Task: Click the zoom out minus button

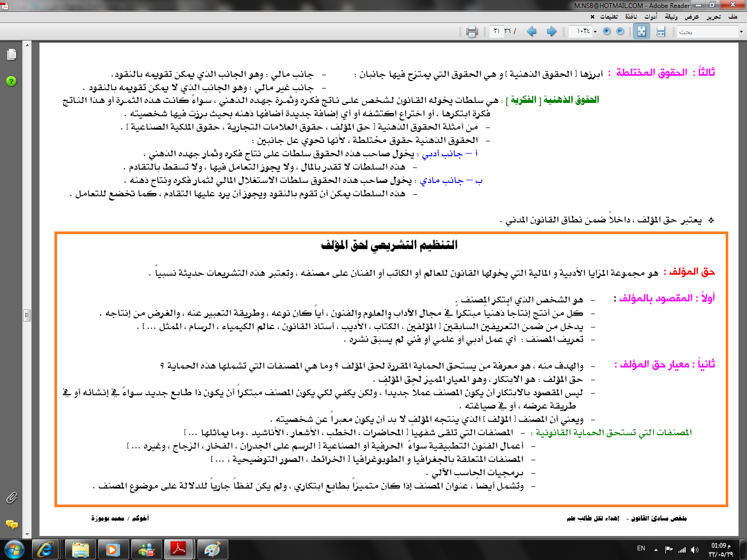Action: [620, 31]
